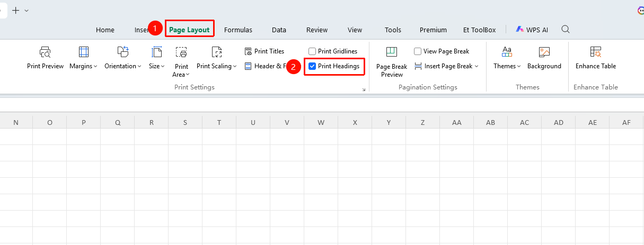Select column AA header
The height and width of the screenshot is (245, 644).
tap(457, 122)
